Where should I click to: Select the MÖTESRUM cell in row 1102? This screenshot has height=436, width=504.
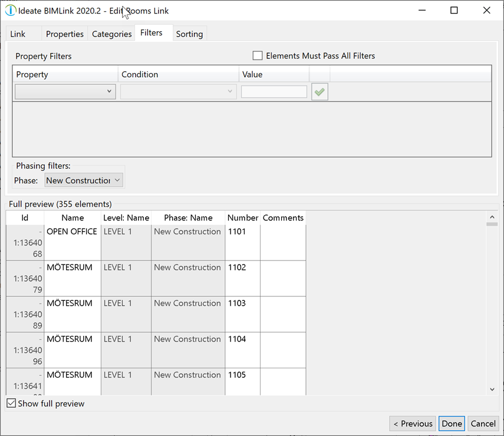tap(73, 278)
